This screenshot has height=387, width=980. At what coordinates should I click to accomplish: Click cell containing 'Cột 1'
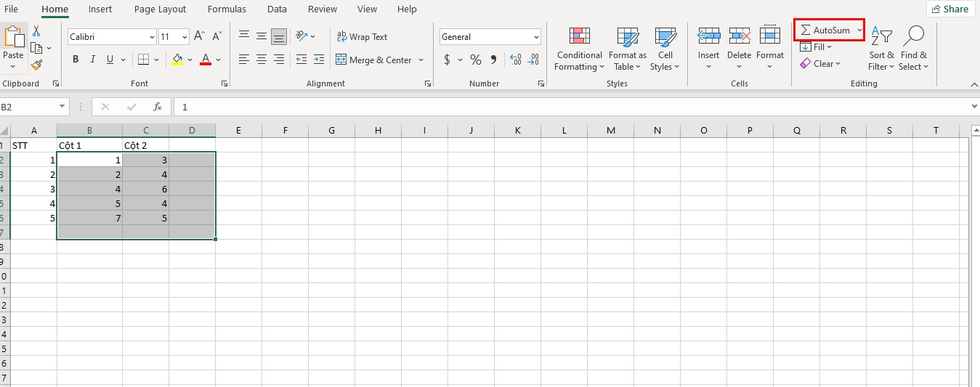point(89,145)
